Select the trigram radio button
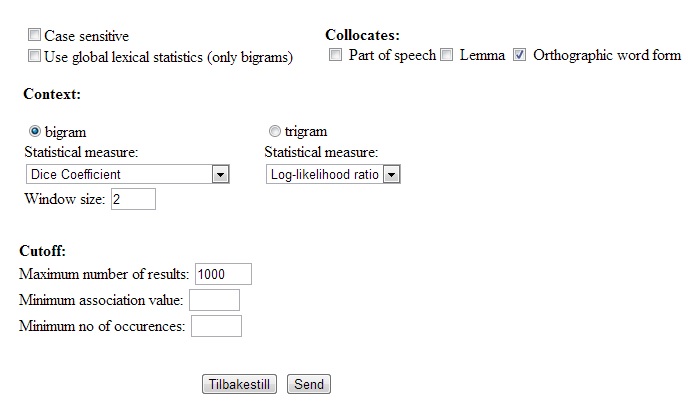695x407 pixels. 274,131
